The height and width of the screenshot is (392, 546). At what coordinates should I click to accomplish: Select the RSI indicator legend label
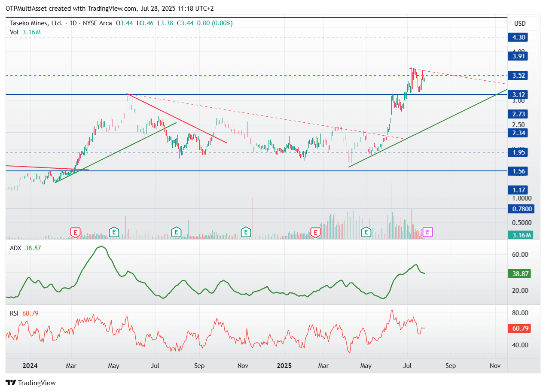(x=15, y=313)
